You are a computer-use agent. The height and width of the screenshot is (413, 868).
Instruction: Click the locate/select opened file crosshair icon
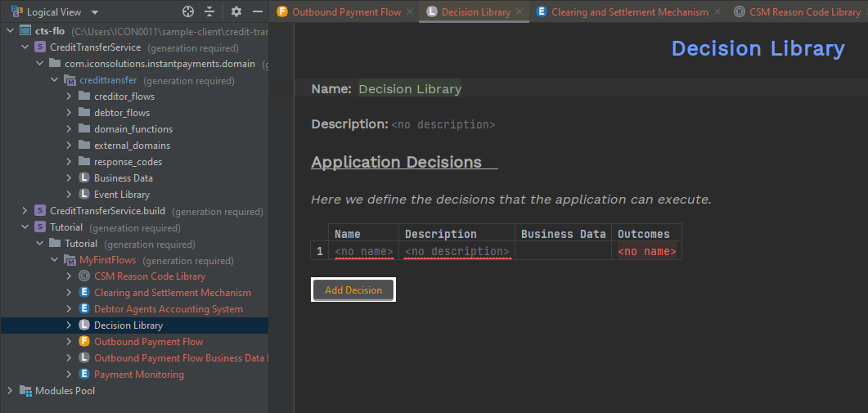(188, 12)
